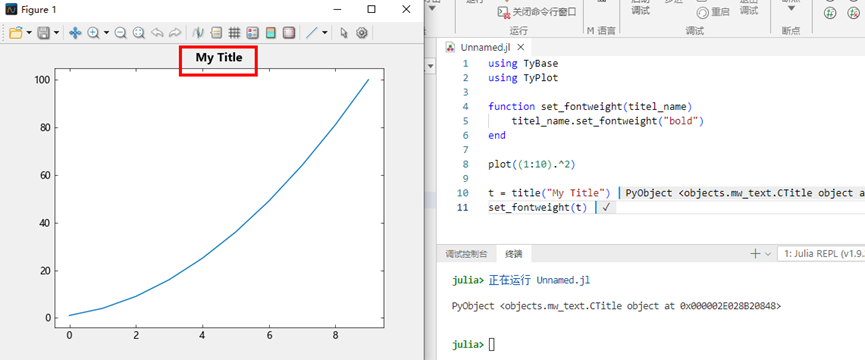
Task: Click the data tip label icon
Action: coord(216,33)
